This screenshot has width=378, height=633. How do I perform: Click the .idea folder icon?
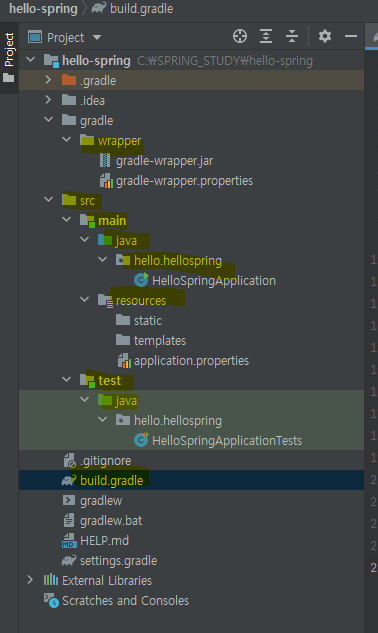pyautogui.click(x=69, y=100)
